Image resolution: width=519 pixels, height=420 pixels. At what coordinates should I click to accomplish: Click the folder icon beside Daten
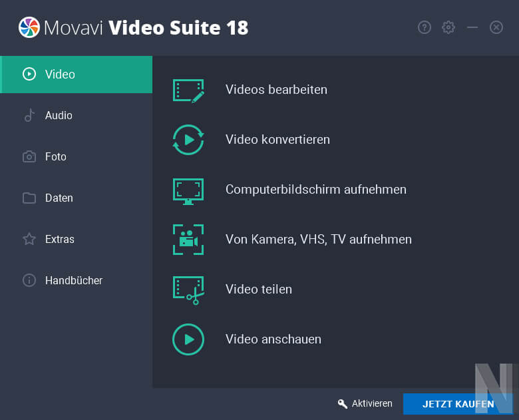[29, 198]
